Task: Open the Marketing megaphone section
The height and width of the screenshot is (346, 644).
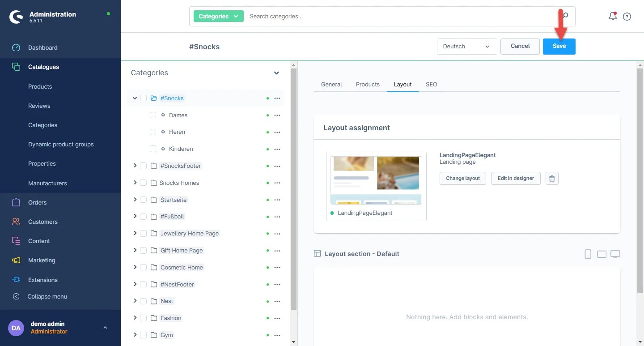Action: (16, 260)
